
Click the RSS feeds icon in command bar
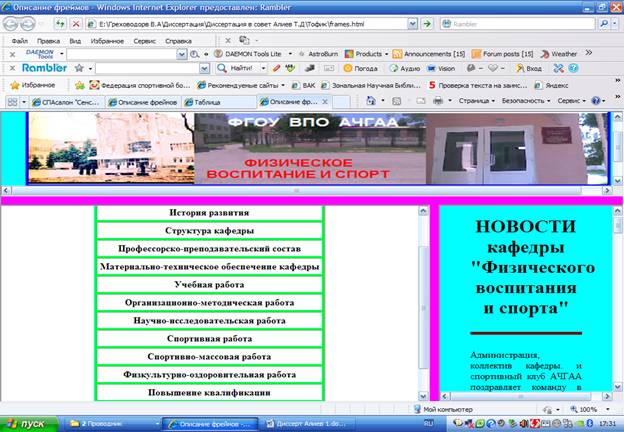tap(396, 101)
